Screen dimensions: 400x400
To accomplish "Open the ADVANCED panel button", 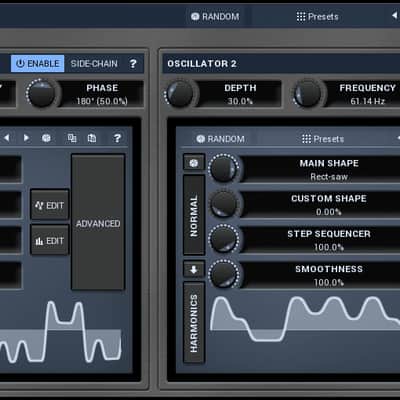I will (98, 222).
